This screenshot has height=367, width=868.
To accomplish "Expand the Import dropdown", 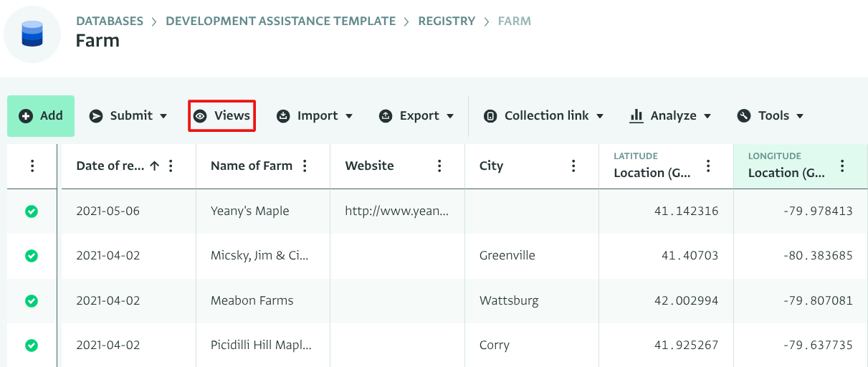I will click(x=315, y=116).
